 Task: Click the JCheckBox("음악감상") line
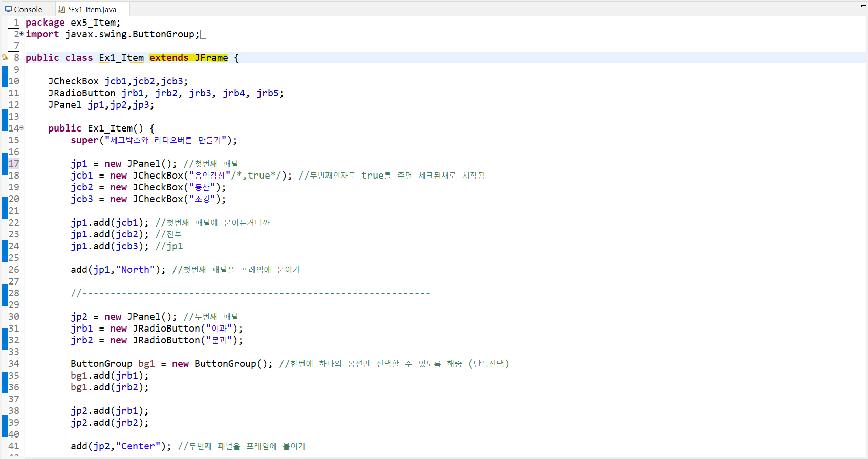tap(181, 176)
